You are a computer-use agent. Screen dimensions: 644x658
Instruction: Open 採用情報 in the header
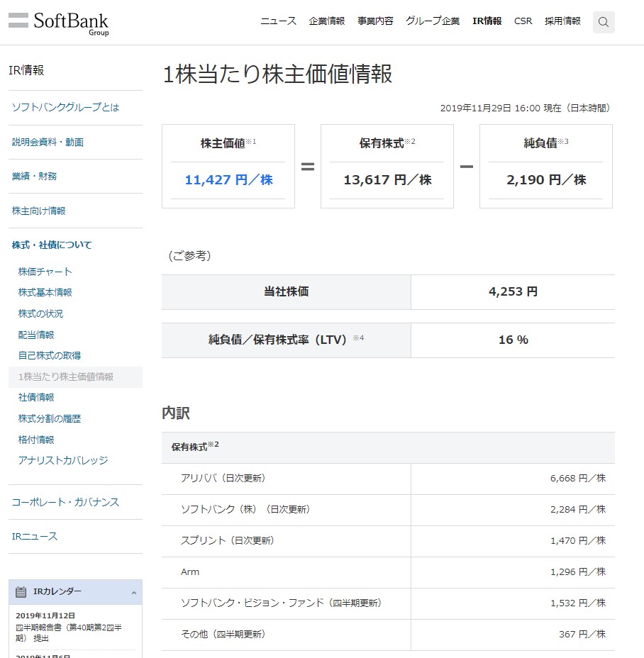click(562, 21)
